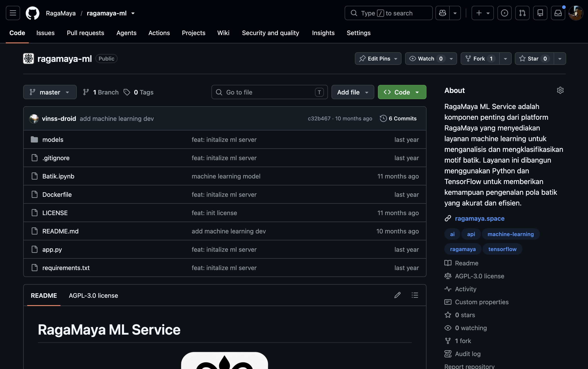View the 0 Tags link
The height and width of the screenshot is (369, 588).
click(x=139, y=92)
